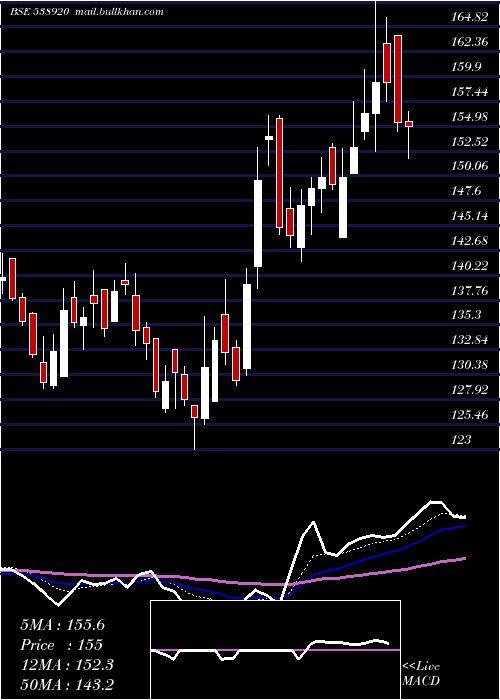Screen dimensions: 500x700
Task: Click inside the Live MACD inset chart
Action: (x=275, y=650)
